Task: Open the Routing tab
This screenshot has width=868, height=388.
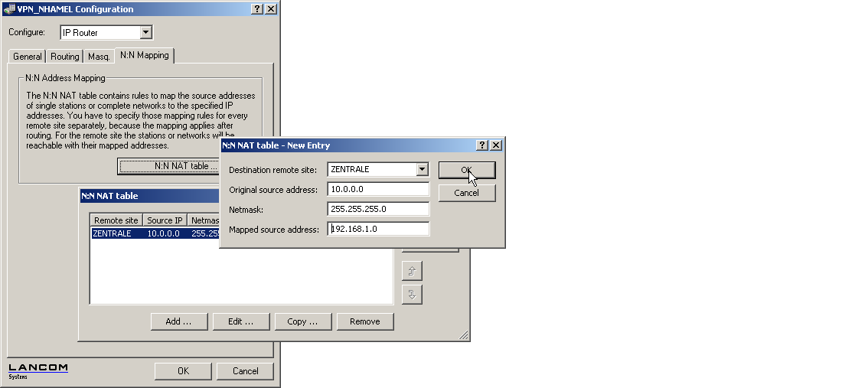Action: (x=65, y=57)
